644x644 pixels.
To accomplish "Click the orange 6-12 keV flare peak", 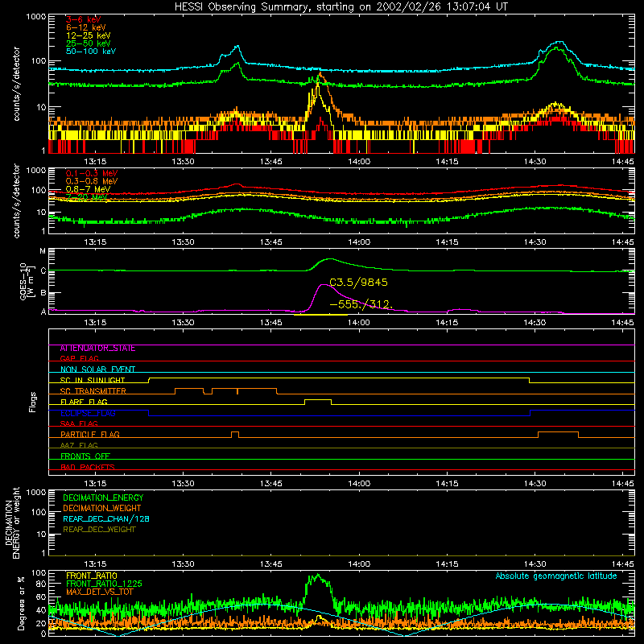I will [320, 74].
